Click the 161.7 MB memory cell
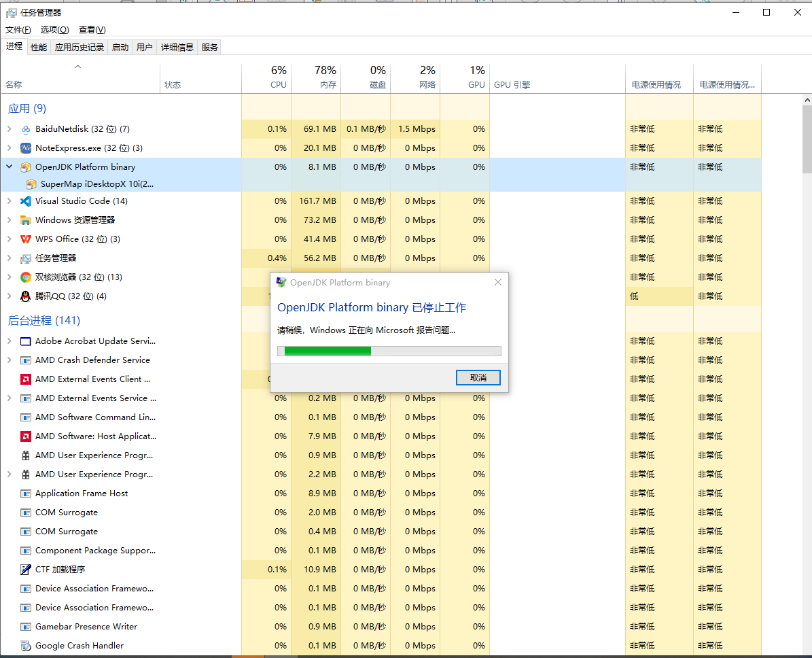Viewport: 812px width, 658px height. tap(316, 201)
